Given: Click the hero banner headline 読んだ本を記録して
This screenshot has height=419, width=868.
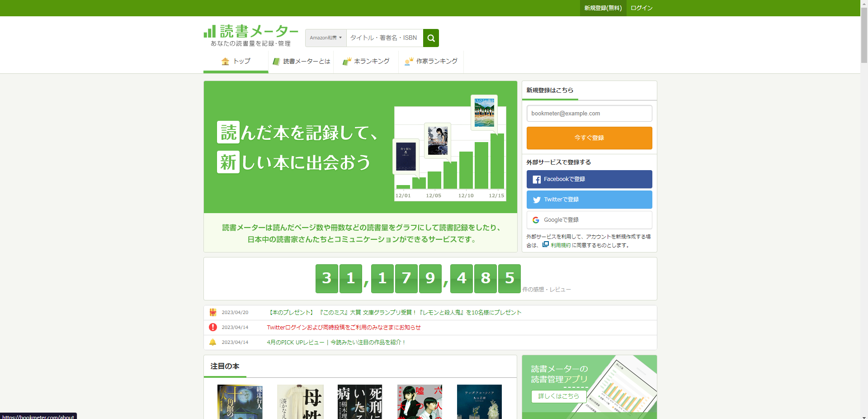Looking at the screenshot, I should pos(297,133).
